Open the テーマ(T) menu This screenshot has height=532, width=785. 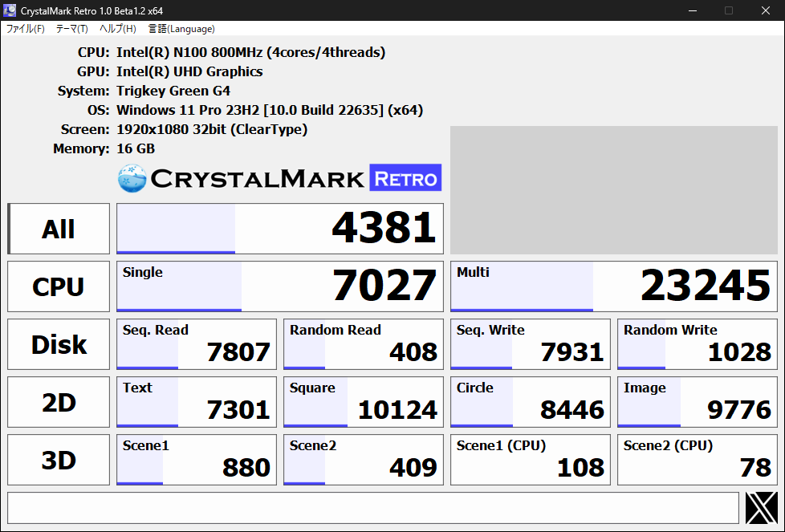point(71,29)
